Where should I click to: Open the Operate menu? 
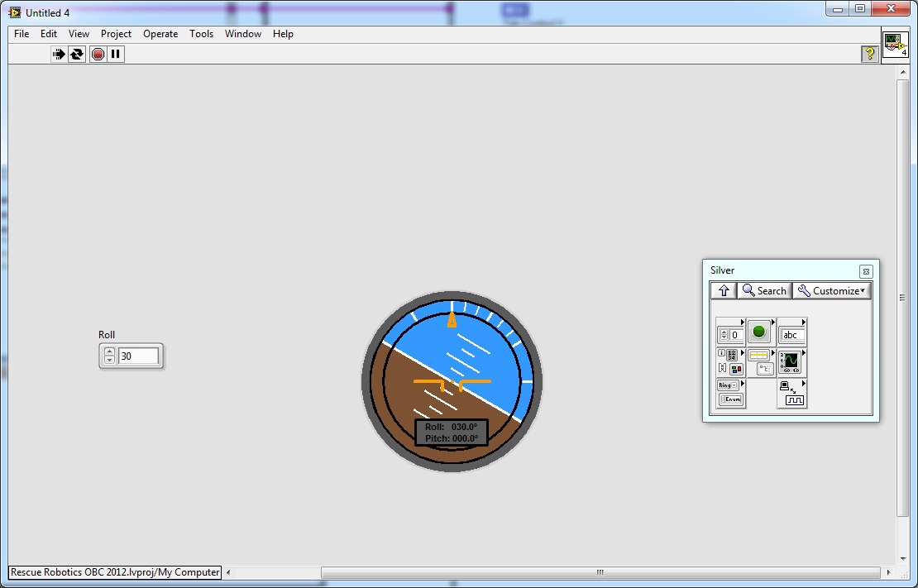click(x=160, y=34)
